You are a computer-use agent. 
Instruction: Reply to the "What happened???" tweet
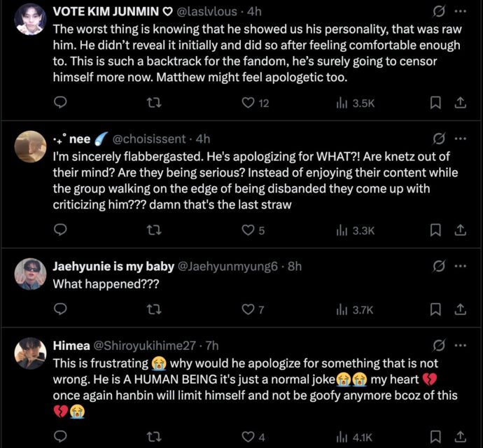(x=60, y=309)
